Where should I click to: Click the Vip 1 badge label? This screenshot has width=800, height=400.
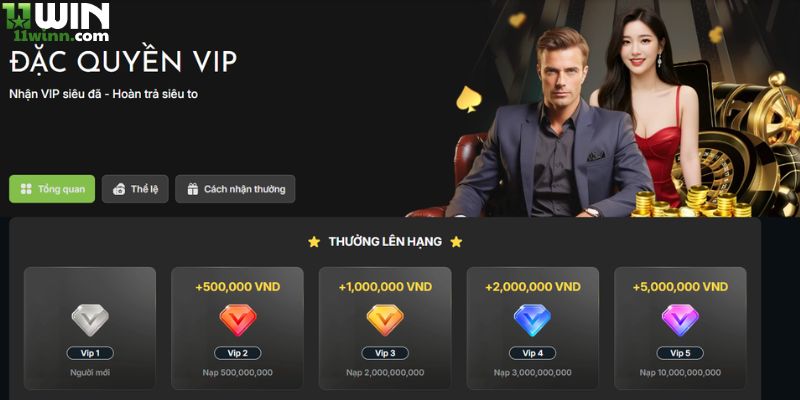[x=90, y=353]
